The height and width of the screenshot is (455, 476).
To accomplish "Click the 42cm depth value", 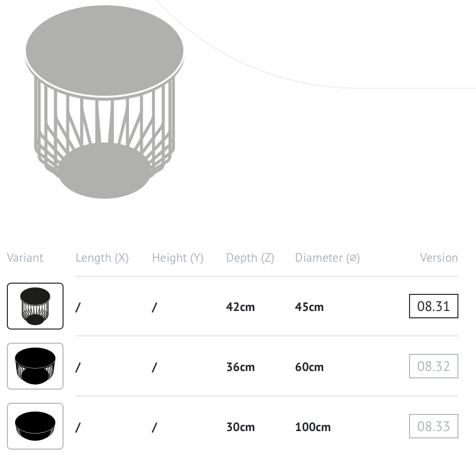I will (x=240, y=307).
